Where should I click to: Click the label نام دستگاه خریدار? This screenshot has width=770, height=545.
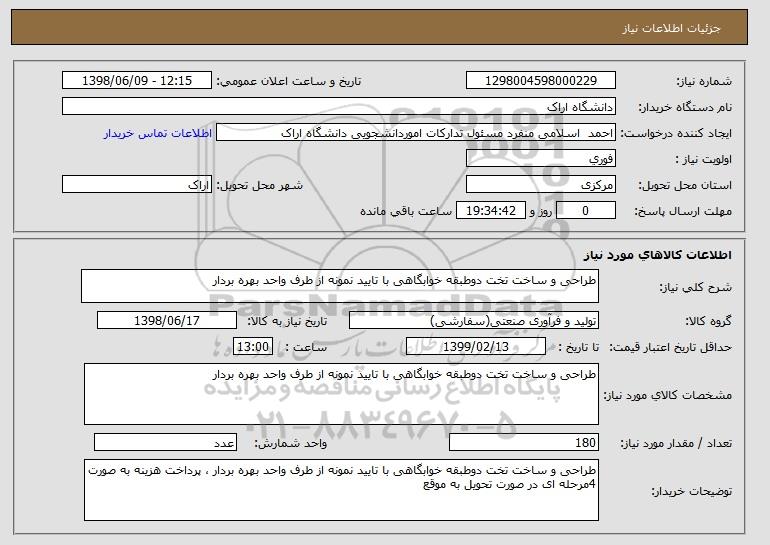pyautogui.click(x=685, y=107)
